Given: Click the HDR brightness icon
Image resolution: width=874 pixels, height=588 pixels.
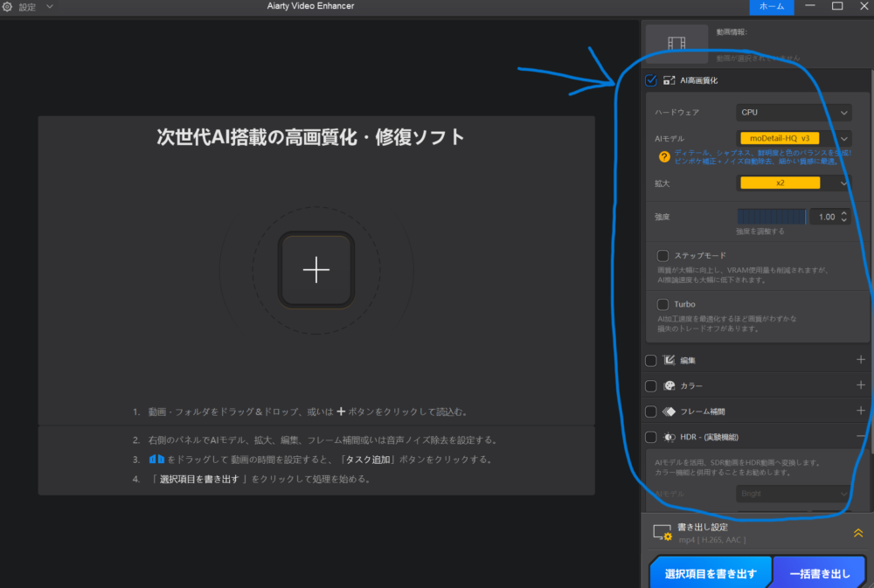Looking at the screenshot, I should tap(669, 436).
